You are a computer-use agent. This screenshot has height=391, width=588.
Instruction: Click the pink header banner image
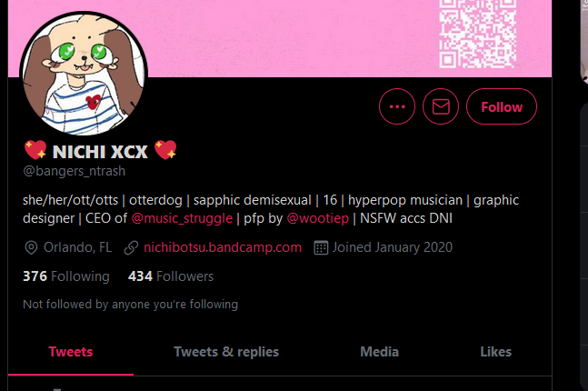tap(280, 37)
